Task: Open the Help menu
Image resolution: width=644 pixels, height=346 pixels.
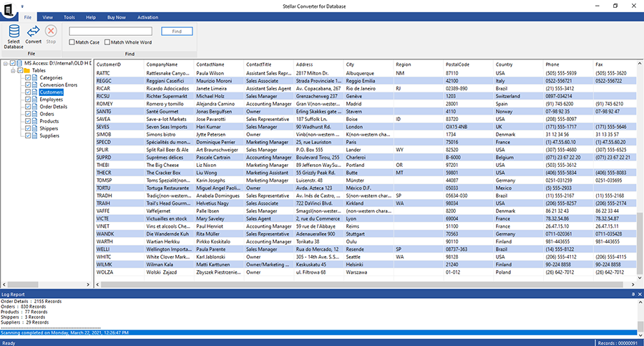Action: point(91,17)
